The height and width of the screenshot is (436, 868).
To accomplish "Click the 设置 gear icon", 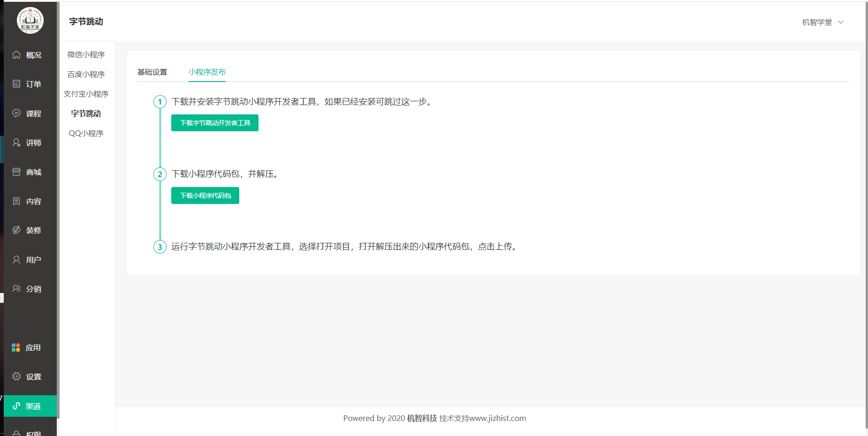I will click(16, 376).
